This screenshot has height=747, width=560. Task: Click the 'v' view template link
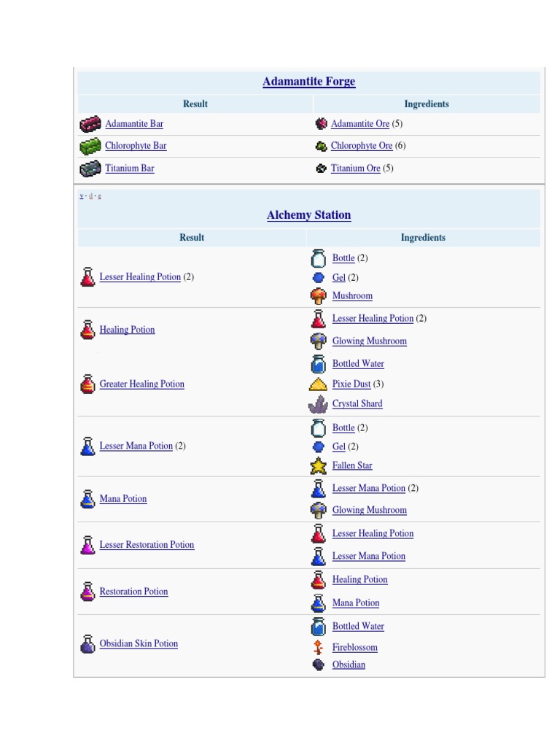(82, 196)
